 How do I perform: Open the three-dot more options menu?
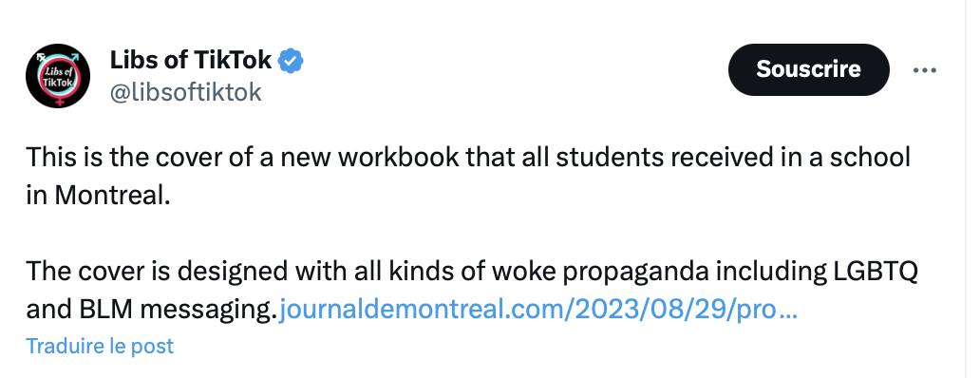coord(925,70)
